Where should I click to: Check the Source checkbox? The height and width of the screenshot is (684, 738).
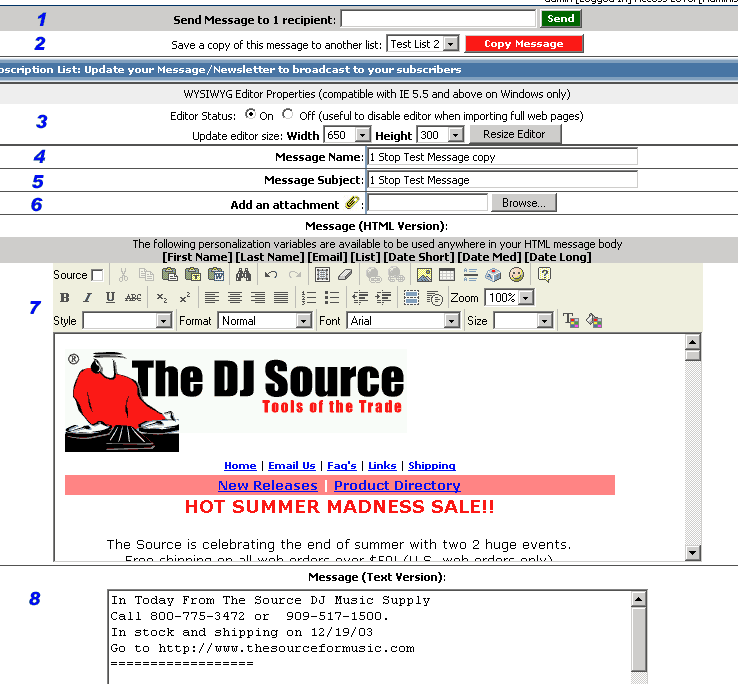tap(97, 275)
